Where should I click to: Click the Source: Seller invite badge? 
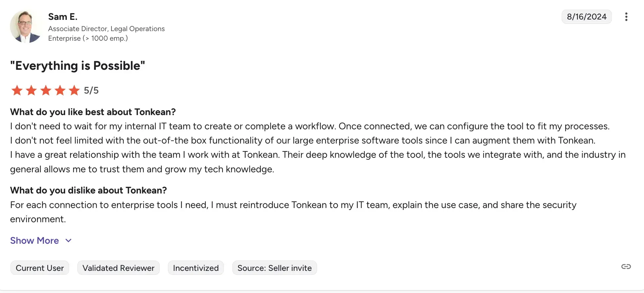[x=274, y=268]
